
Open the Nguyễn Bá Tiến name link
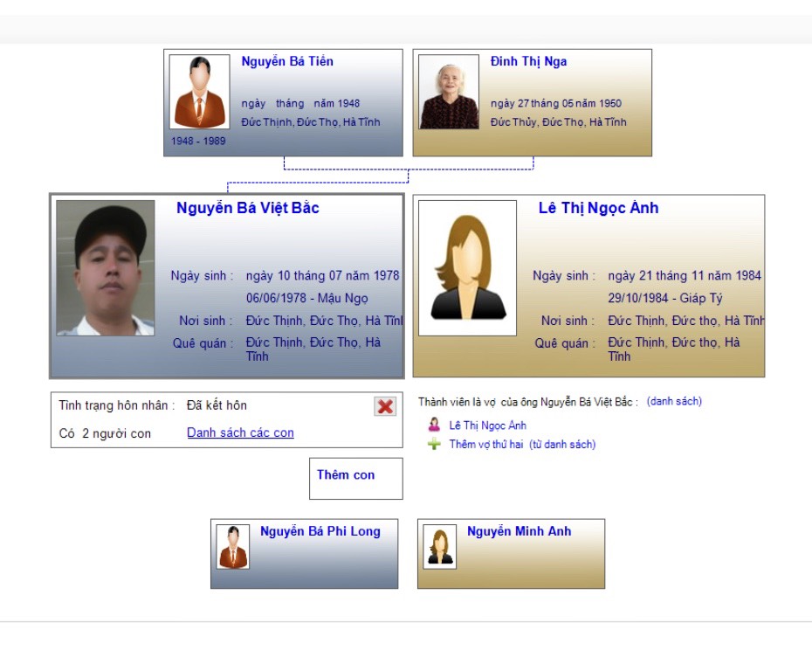(x=287, y=61)
